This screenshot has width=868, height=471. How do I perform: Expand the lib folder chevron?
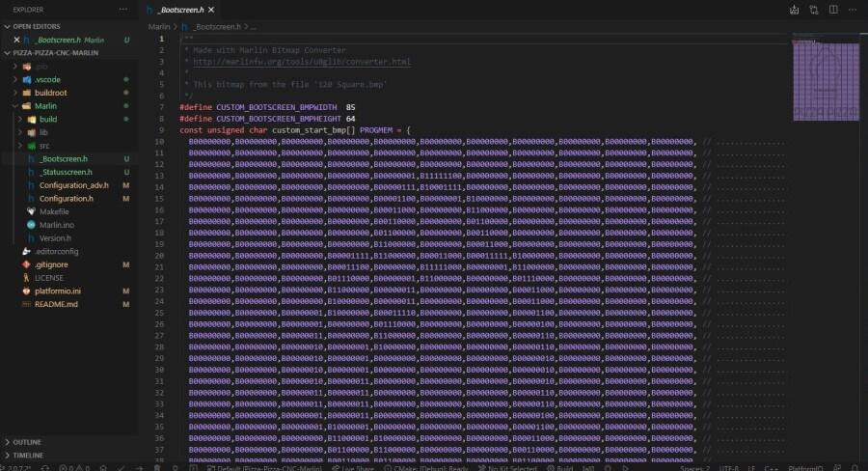[20, 132]
